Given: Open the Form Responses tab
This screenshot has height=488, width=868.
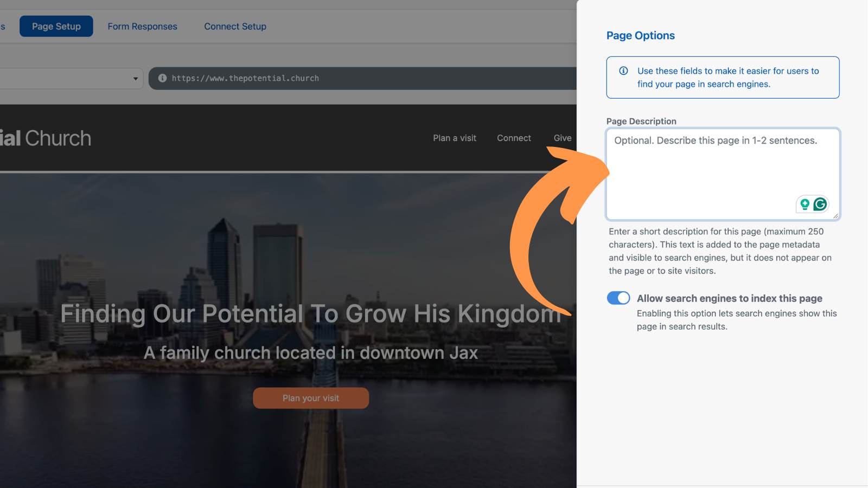Looking at the screenshot, I should click(x=142, y=26).
